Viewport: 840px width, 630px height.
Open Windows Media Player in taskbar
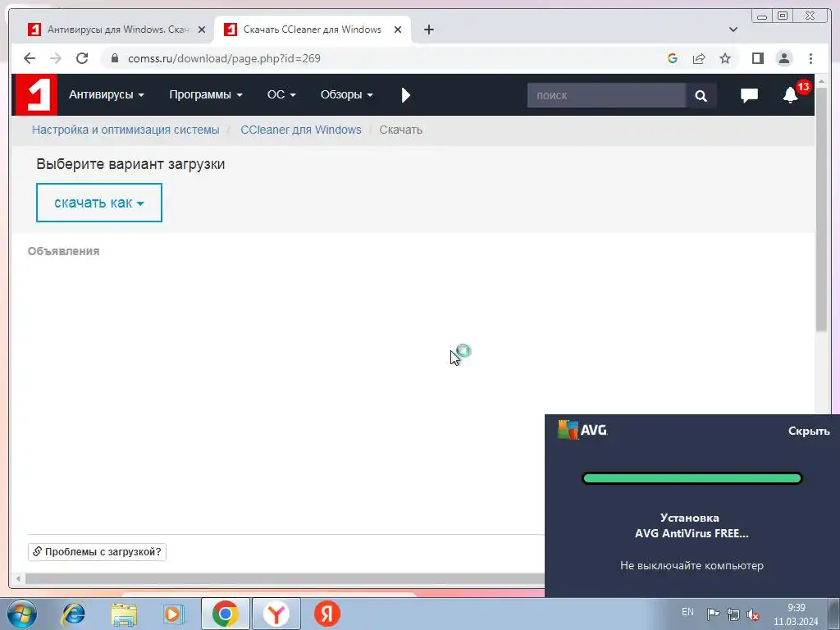click(174, 614)
